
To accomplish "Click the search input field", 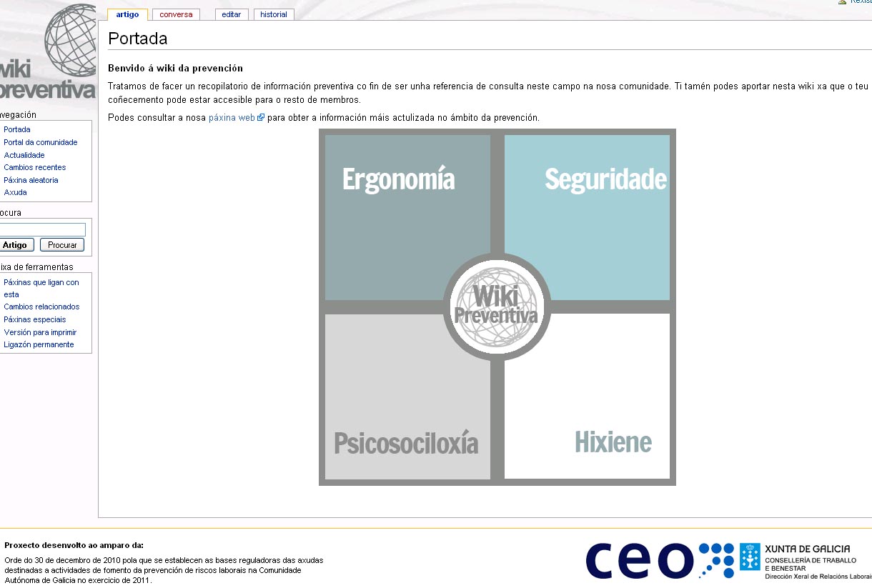I will point(42,229).
